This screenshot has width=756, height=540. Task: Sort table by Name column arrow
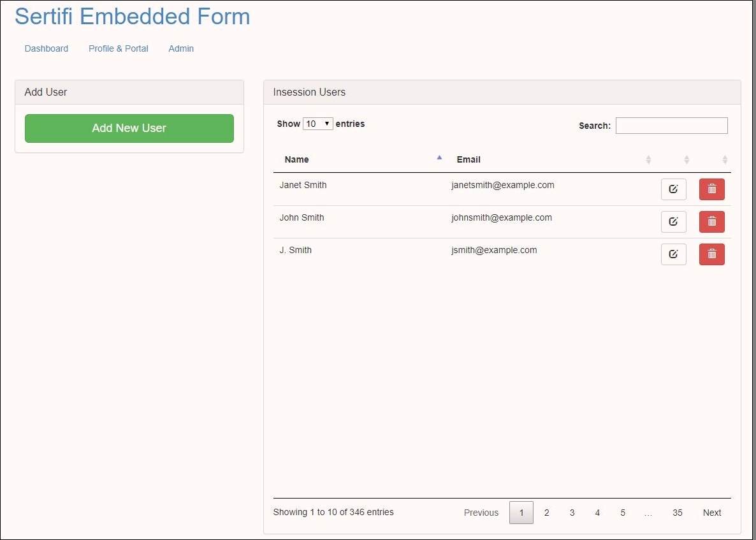tap(439, 158)
